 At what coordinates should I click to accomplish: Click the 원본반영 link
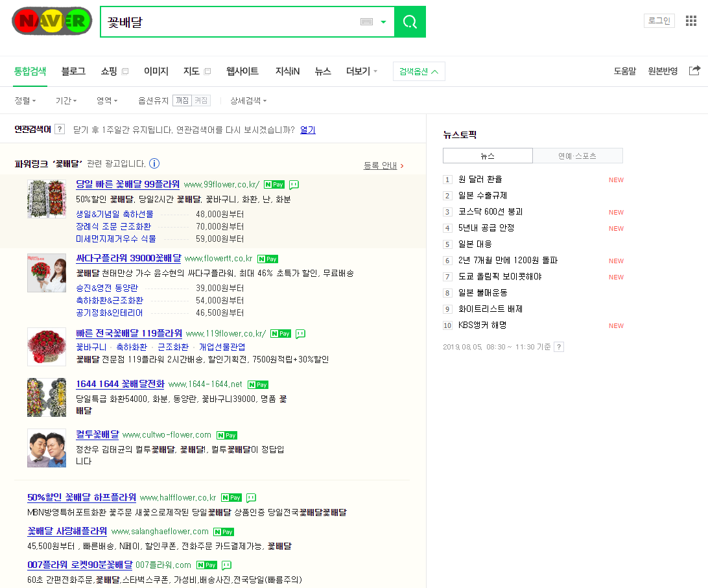(663, 71)
